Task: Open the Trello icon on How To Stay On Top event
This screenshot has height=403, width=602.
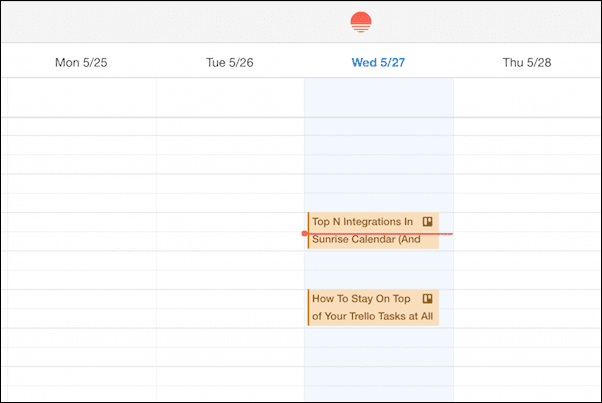Action: [427, 299]
